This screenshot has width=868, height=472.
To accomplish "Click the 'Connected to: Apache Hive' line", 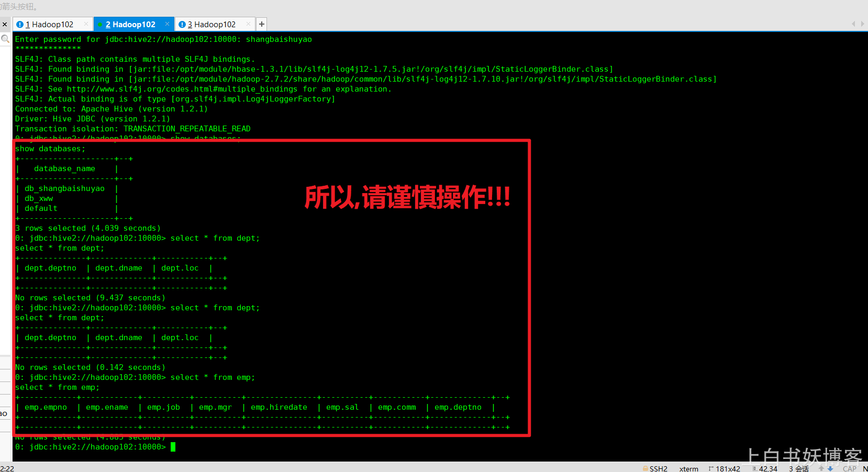I will tap(112, 109).
